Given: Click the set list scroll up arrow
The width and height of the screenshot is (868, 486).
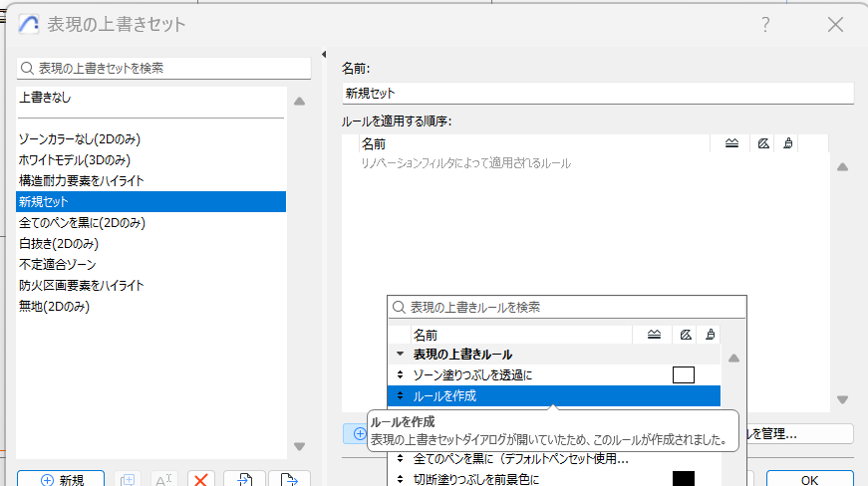Looking at the screenshot, I should tap(300, 102).
